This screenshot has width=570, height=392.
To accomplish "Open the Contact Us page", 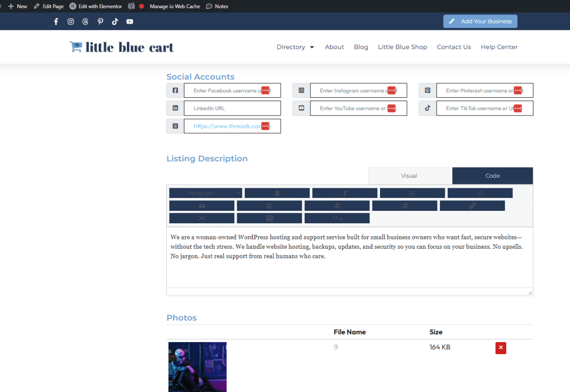I will pos(454,47).
